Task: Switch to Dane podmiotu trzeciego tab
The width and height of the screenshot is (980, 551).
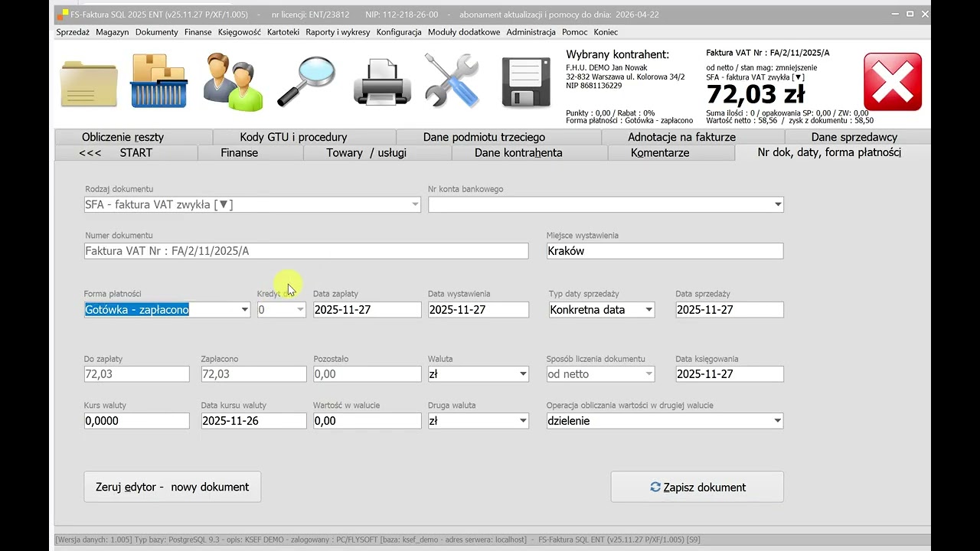Action: (x=498, y=137)
